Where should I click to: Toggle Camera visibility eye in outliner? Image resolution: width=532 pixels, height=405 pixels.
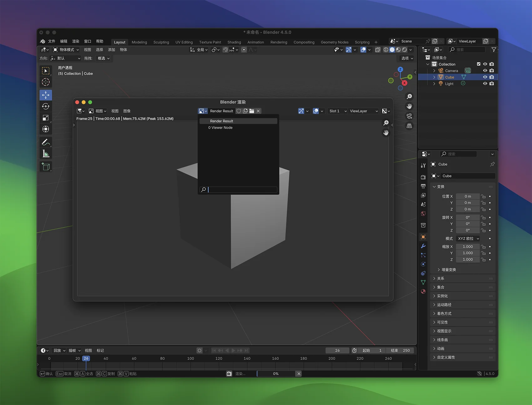[x=485, y=71]
